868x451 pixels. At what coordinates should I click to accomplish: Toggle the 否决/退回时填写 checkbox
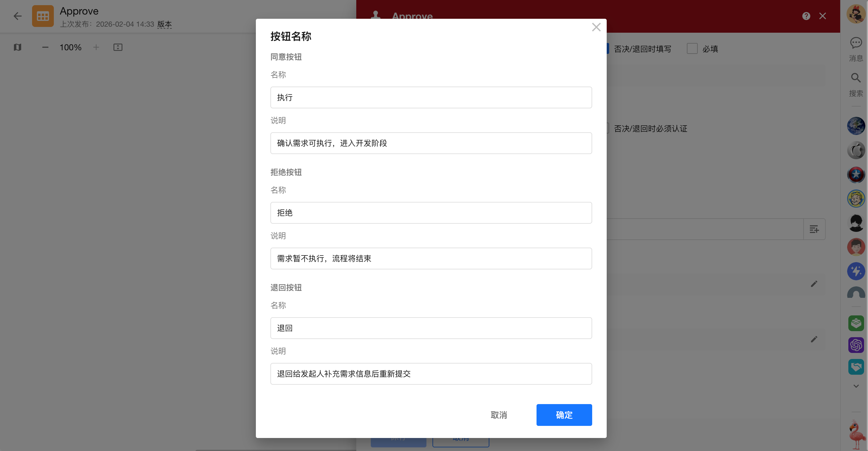click(x=608, y=48)
